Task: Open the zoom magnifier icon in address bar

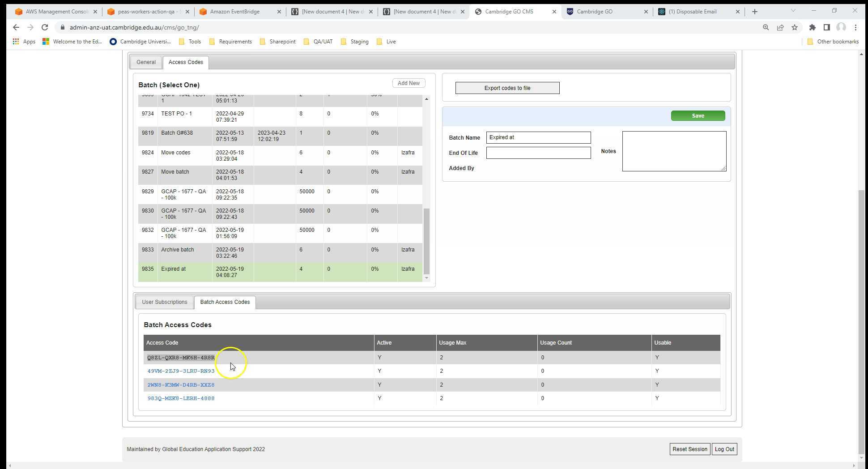Action: 766,27
